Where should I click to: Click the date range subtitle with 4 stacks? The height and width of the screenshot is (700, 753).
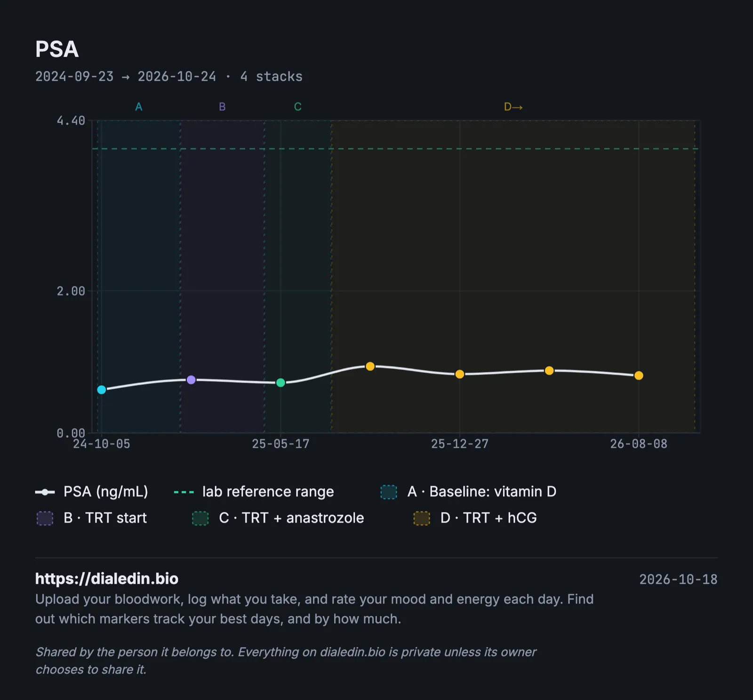(169, 77)
